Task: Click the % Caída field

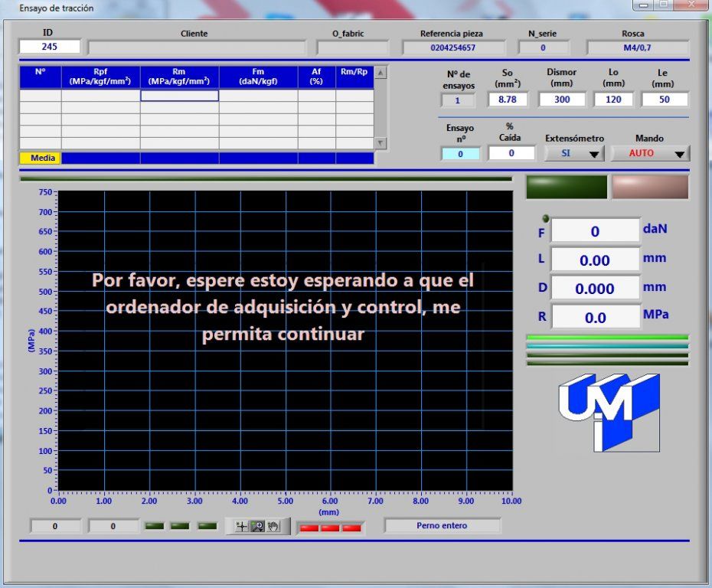Action: [511, 153]
